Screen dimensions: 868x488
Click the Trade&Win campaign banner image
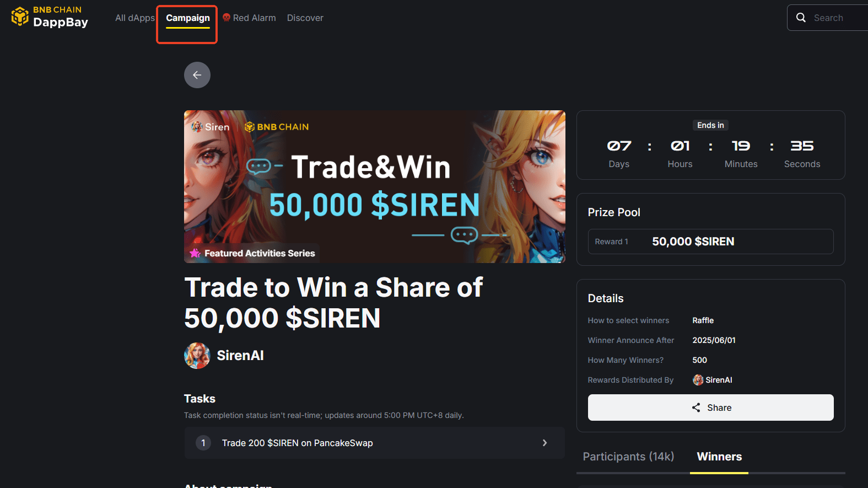point(375,186)
